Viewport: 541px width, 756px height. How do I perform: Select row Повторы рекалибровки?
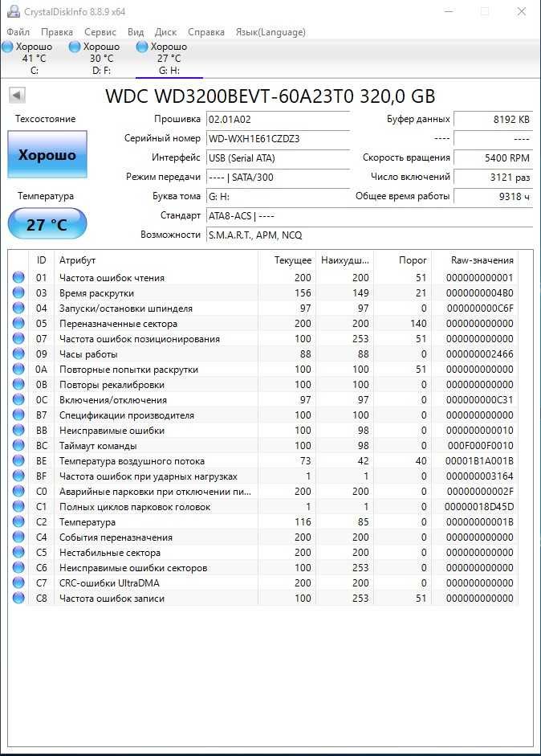pos(263,384)
